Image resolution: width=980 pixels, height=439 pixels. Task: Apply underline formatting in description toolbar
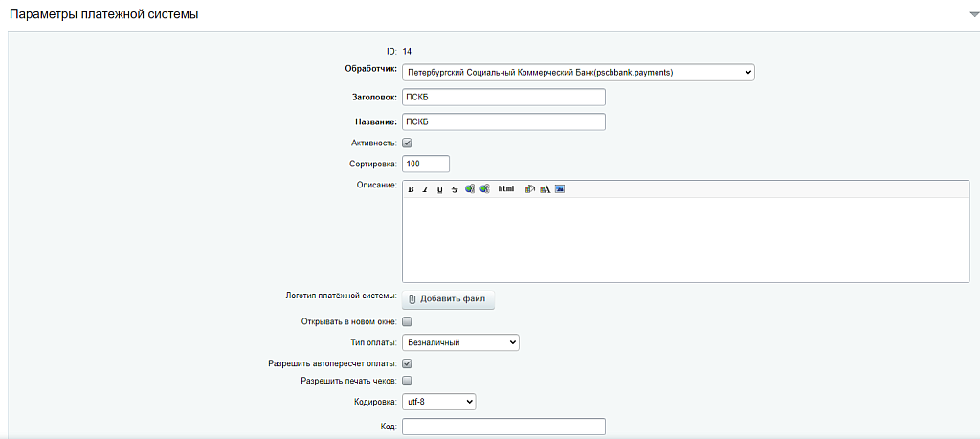[x=440, y=189]
